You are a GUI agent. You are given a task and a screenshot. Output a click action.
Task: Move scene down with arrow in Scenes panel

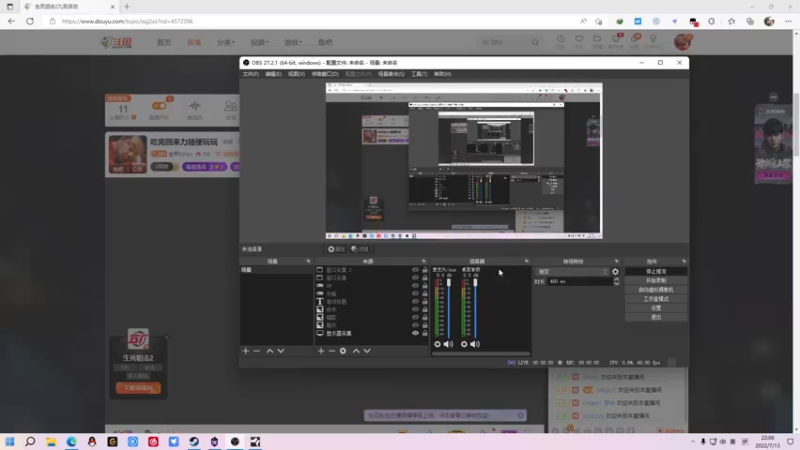coord(281,351)
